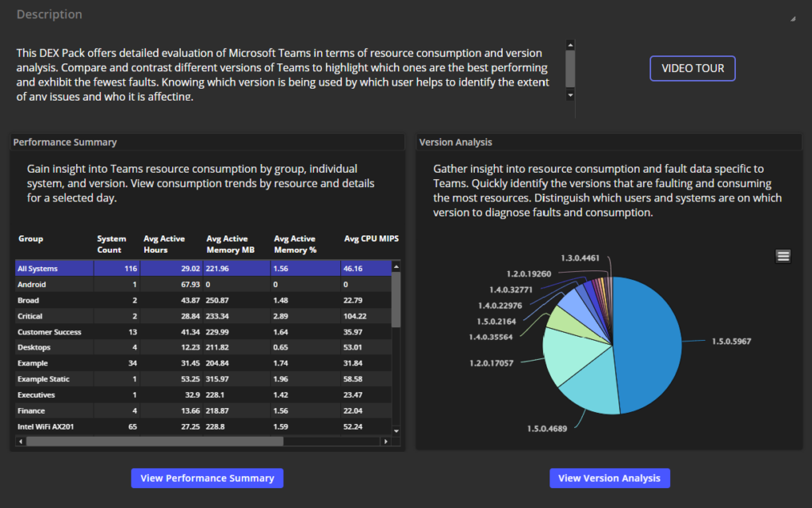Sort by System Count column header
Screen dimensions: 812x508
click(x=111, y=244)
